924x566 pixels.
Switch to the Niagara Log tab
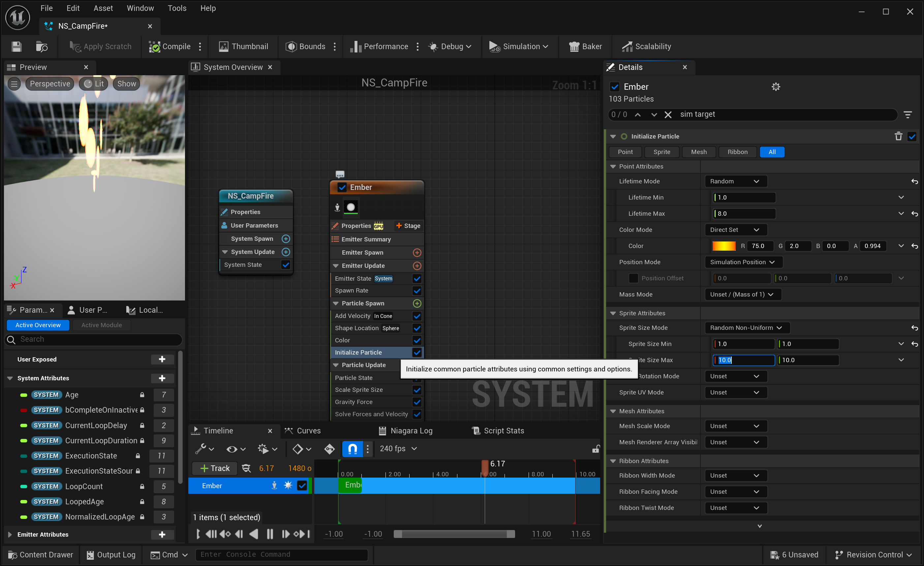[406, 430]
